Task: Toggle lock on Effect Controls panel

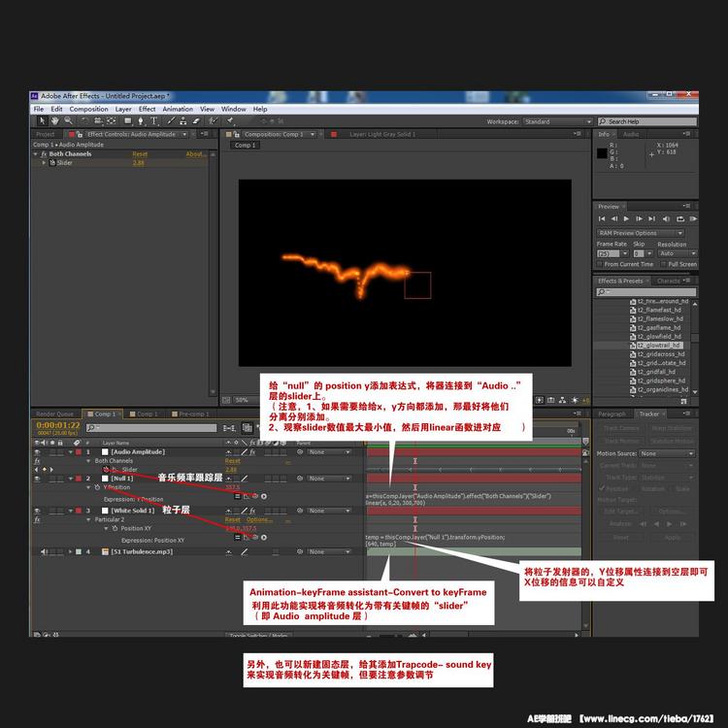Action: (x=80, y=134)
